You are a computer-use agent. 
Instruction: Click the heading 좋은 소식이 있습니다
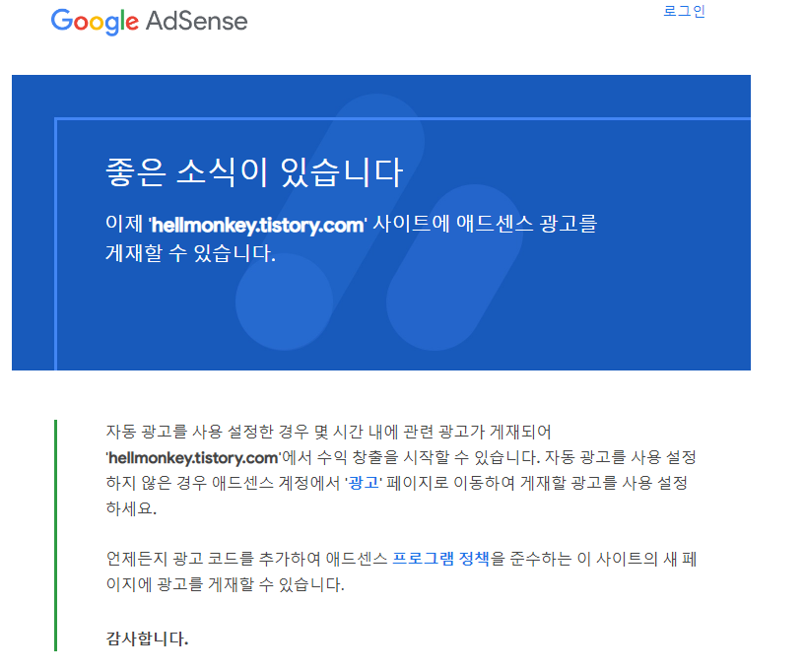click(254, 171)
